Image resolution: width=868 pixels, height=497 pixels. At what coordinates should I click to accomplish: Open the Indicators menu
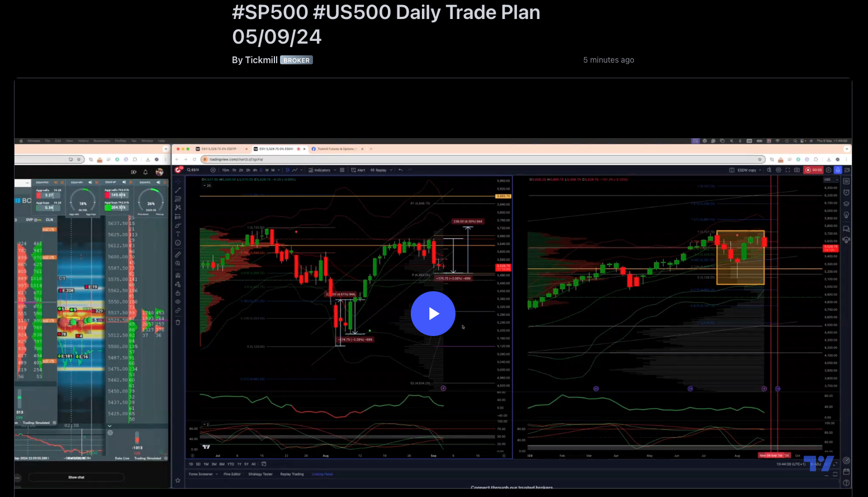click(x=319, y=170)
